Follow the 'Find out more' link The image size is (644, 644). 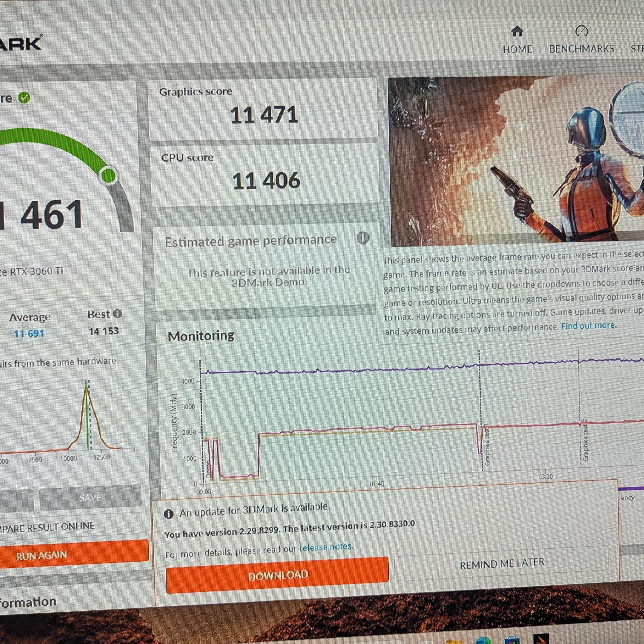pyautogui.click(x=589, y=325)
